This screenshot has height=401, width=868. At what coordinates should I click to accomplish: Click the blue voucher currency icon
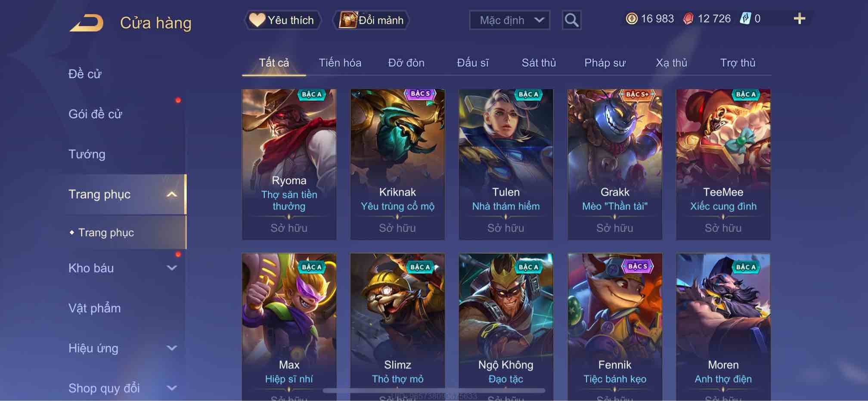tap(745, 19)
